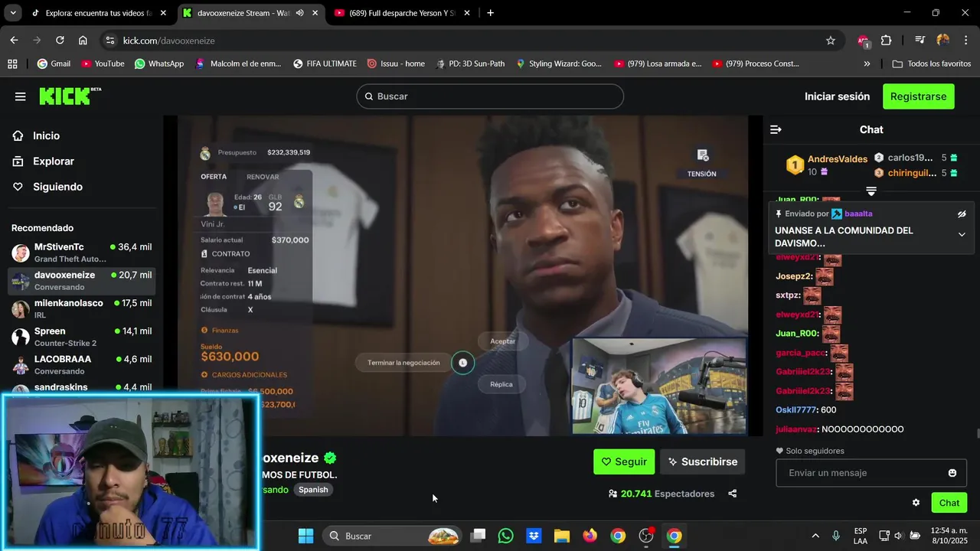Open AndresValdes top gifter entry

827,165
